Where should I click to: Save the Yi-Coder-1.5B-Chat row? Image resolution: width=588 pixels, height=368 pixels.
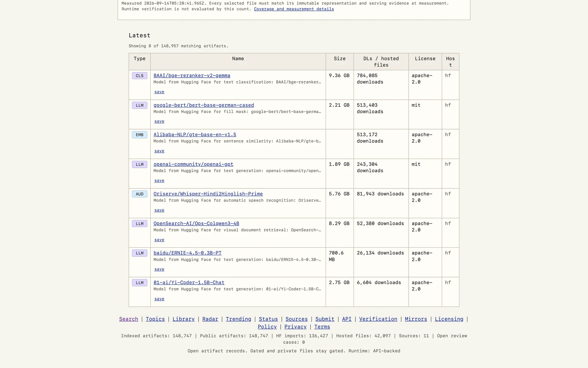[x=159, y=299]
